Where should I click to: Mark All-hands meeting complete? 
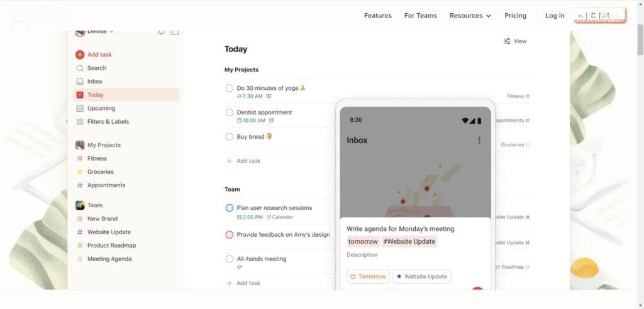pyautogui.click(x=229, y=259)
